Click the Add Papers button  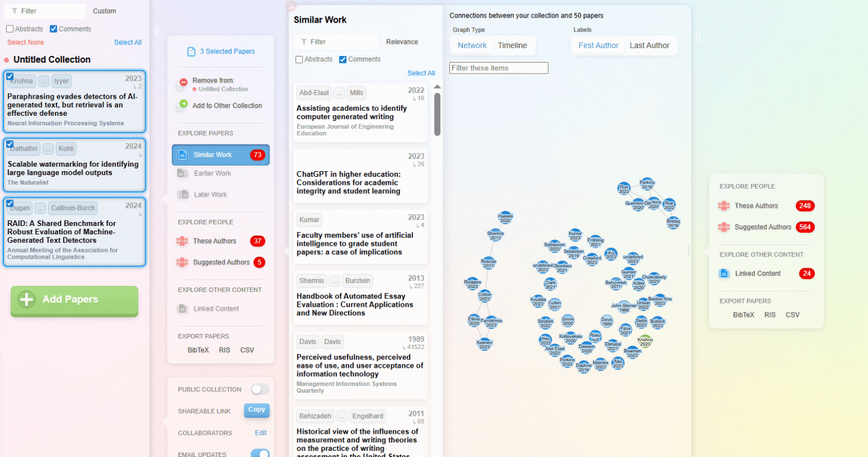(74, 301)
